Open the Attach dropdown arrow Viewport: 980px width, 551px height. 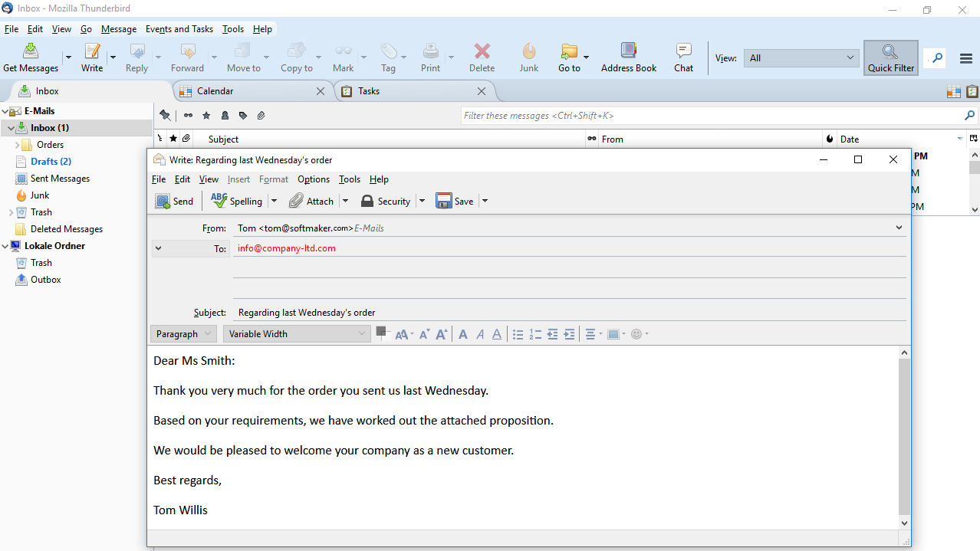pos(345,201)
